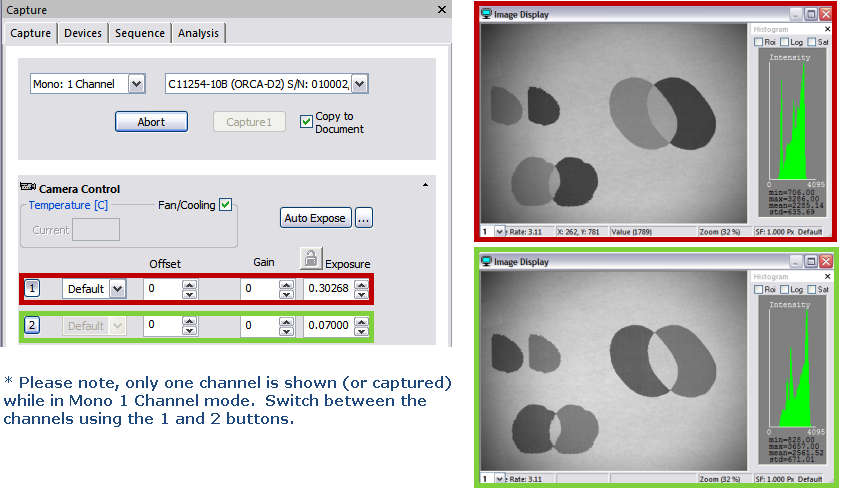Click the channel 2 button
The height and width of the screenshot is (493, 851).
click(32, 326)
